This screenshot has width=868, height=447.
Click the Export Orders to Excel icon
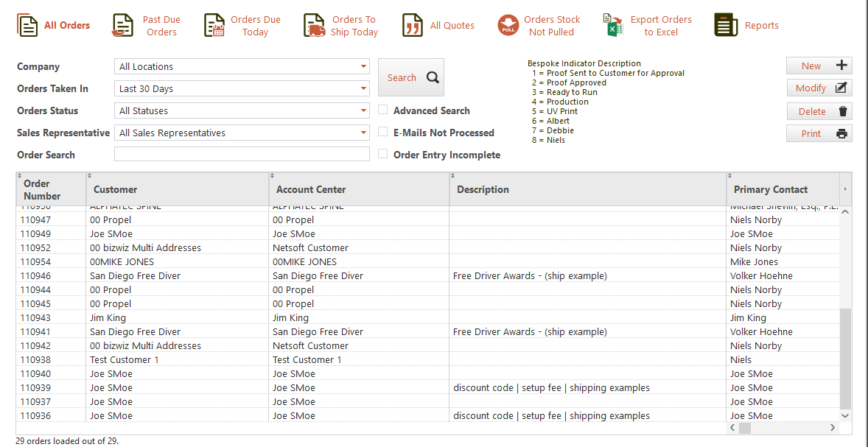click(x=613, y=26)
